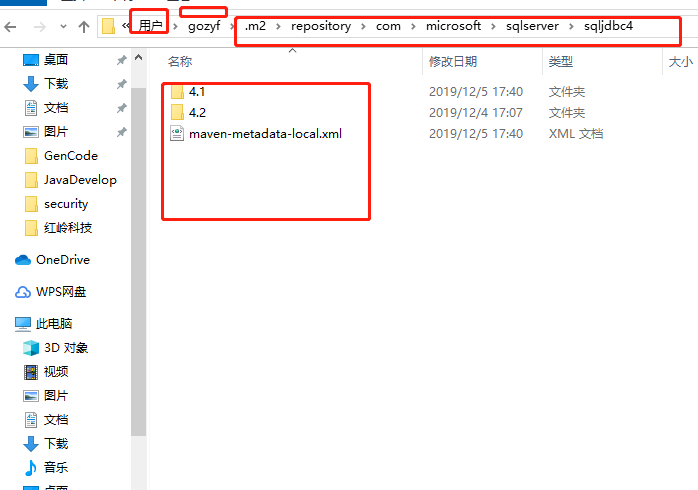Select the 4.2 folder name
This screenshot has height=490, width=698.
tap(197, 113)
